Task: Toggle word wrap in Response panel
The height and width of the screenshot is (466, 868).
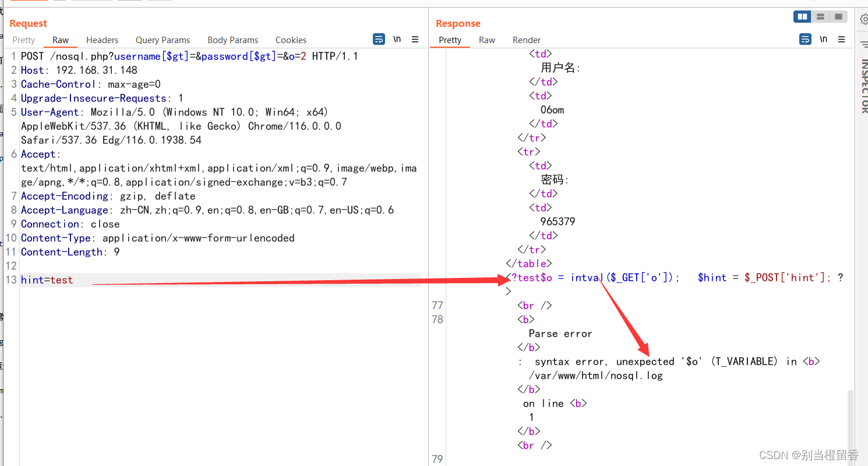Action: (x=805, y=40)
